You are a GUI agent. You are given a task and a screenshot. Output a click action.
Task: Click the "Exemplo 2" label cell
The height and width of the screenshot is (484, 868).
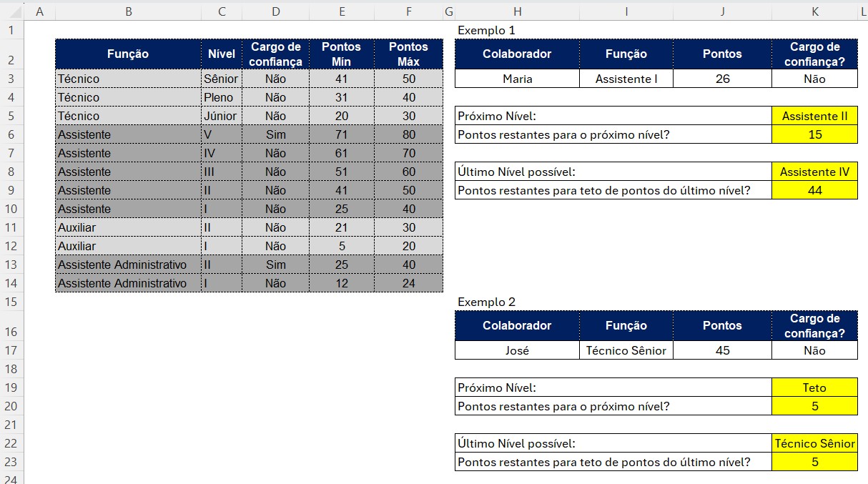coord(486,302)
